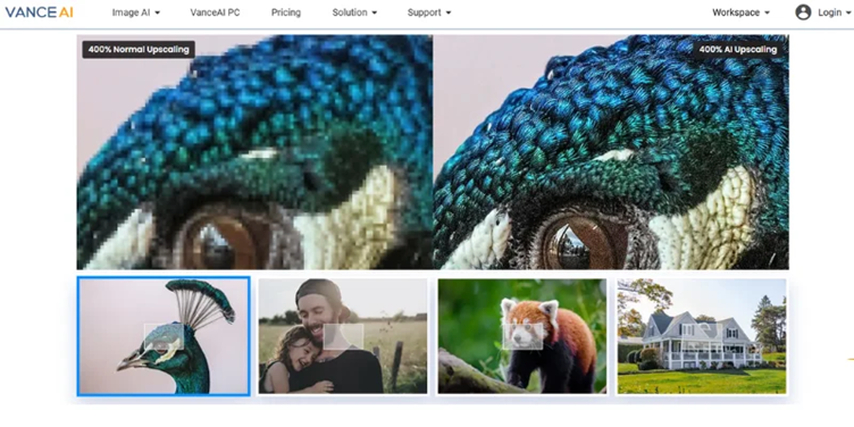Click the 400% AI Upscaling label
The width and height of the screenshot is (854, 427).
[737, 50]
